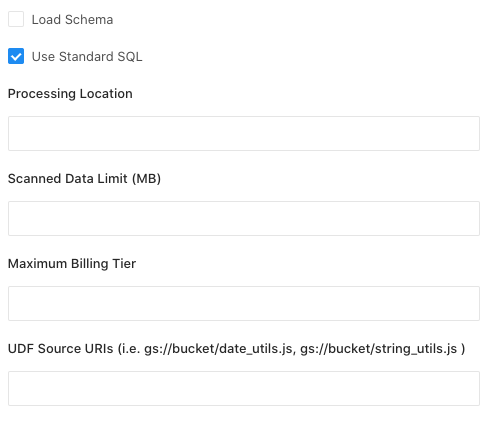Activate the UDF Source URIs input field
492x428 pixels.
coord(244,388)
